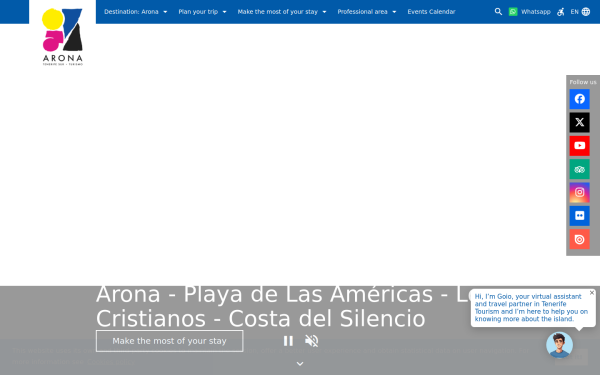Expand the Plan your trip menu
The height and width of the screenshot is (375, 600).
pyautogui.click(x=202, y=12)
